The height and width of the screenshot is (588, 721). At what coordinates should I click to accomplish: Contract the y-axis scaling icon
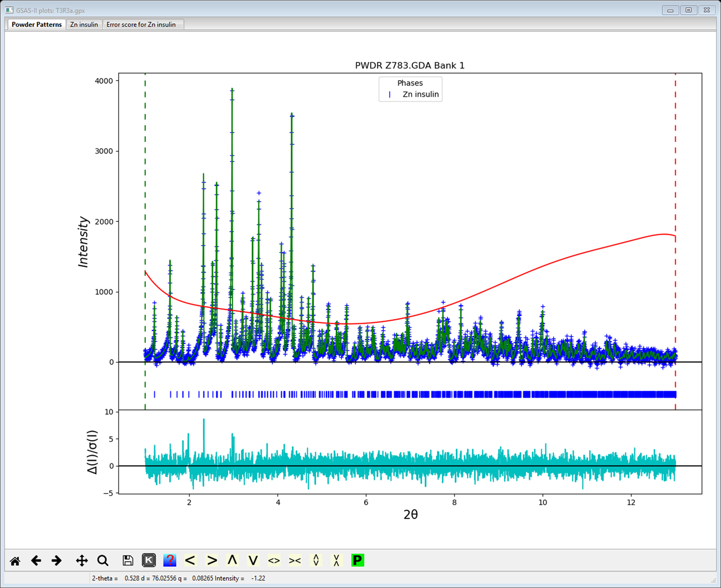[336, 561]
